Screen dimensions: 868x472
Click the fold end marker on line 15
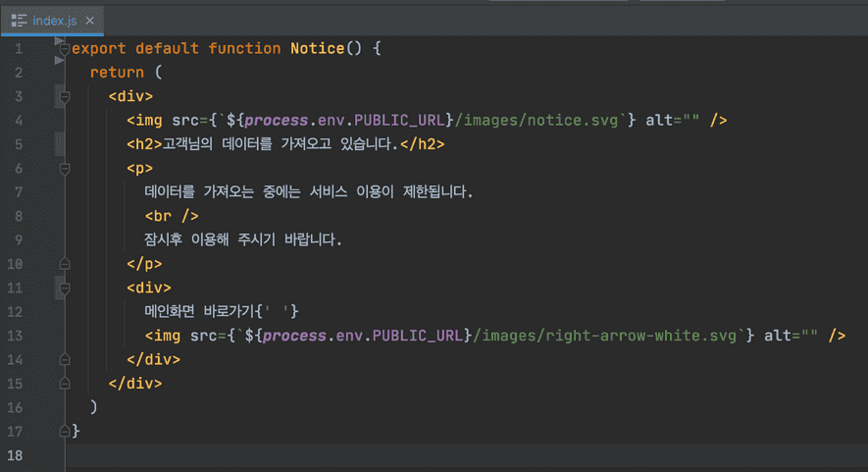(65, 384)
